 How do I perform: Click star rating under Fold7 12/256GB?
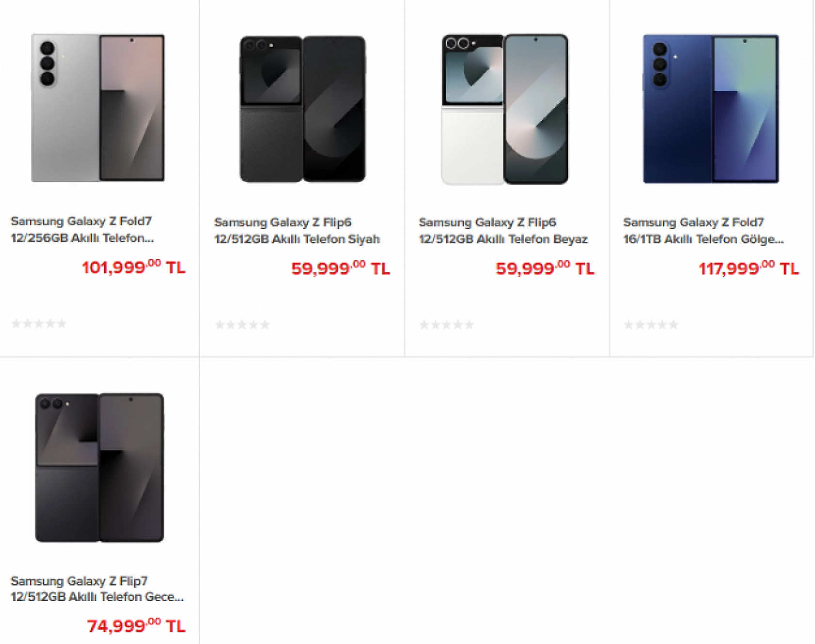39,324
